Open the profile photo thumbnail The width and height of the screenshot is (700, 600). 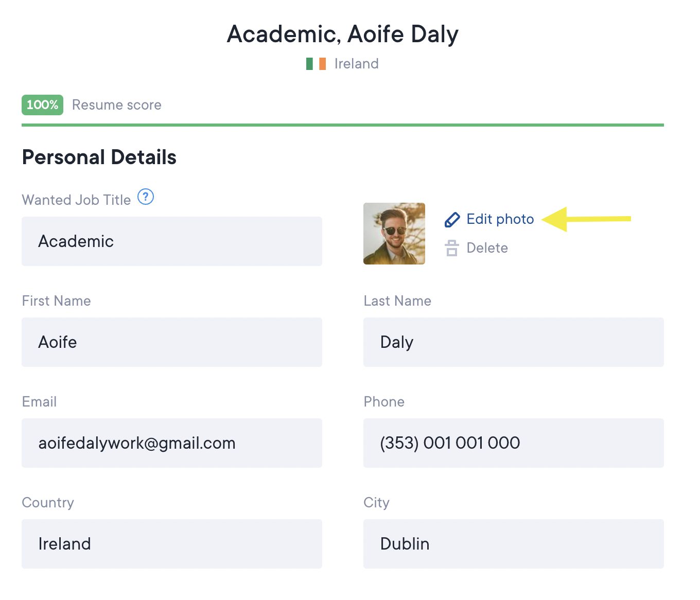point(394,234)
